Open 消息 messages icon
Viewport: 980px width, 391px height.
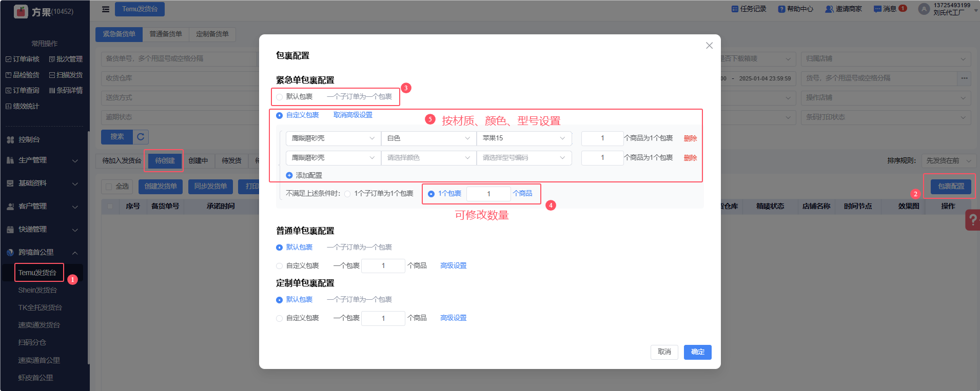(877, 9)
